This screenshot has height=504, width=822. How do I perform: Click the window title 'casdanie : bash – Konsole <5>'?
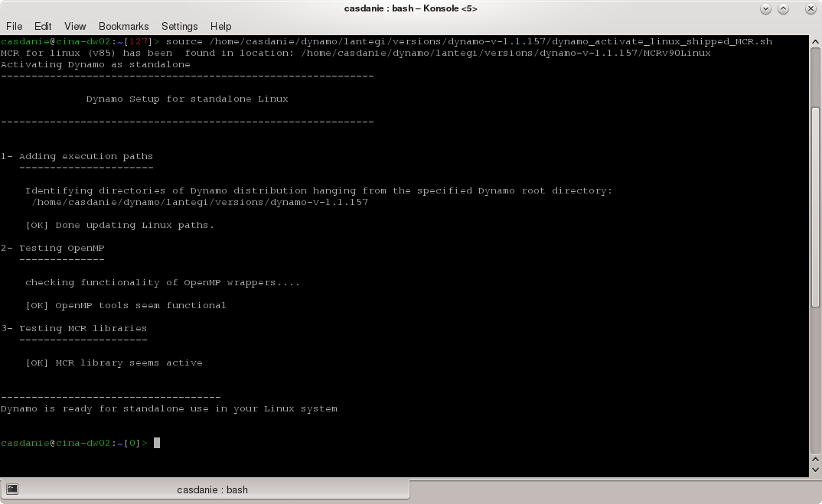click(x=410, y=8)
